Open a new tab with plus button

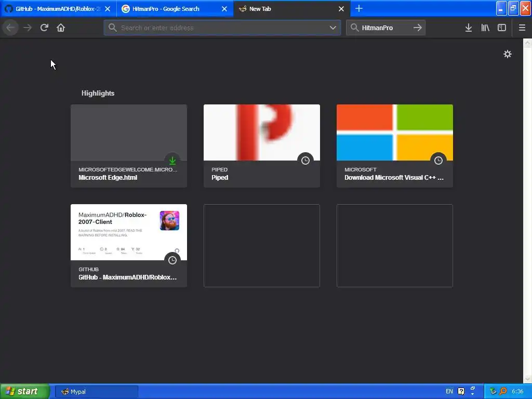click(358, 9)
